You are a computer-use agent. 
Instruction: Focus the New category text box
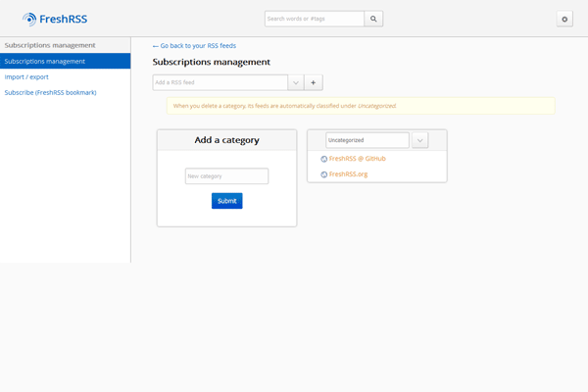(x=226, y=176)
